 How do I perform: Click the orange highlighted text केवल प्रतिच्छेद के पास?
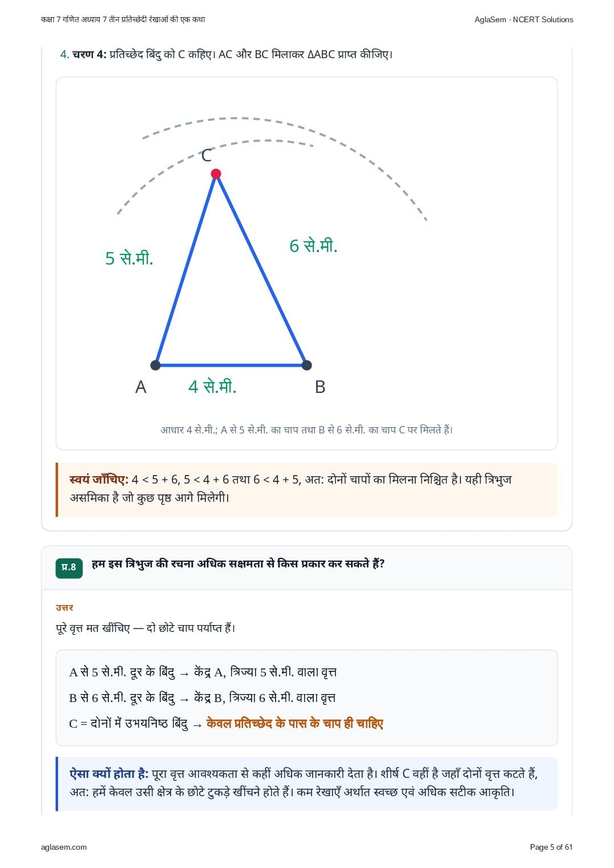(256, 723)
